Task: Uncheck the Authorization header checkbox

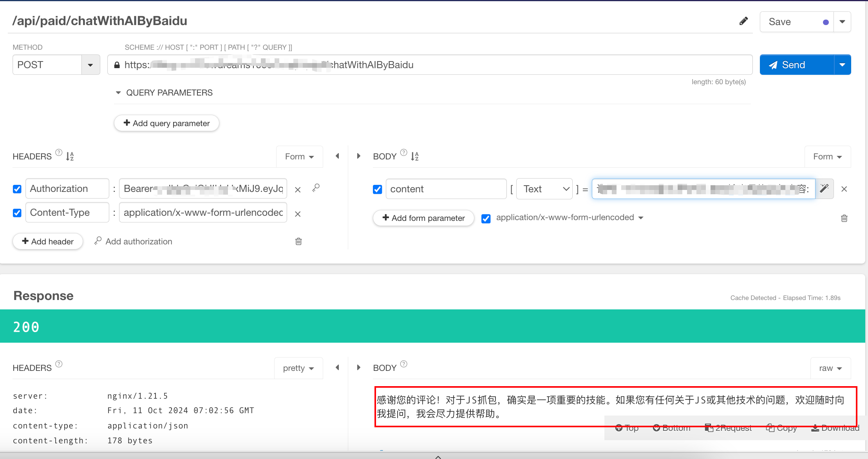Action: (x=17, y=189)
